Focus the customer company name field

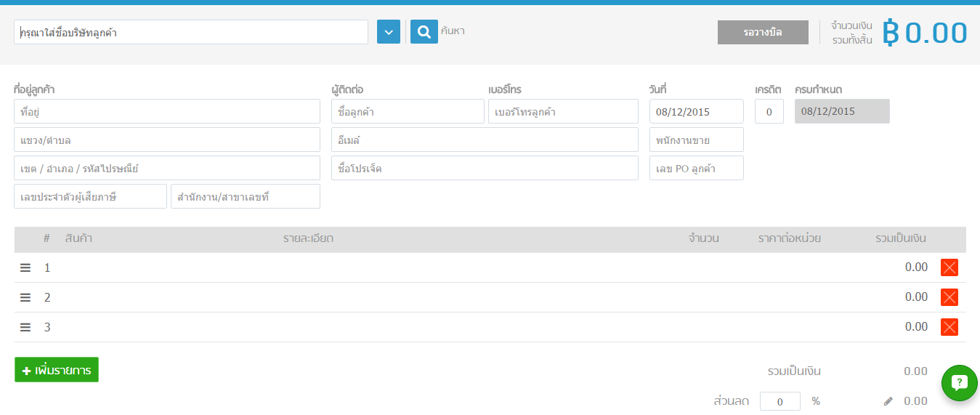(x=191, y=32)
